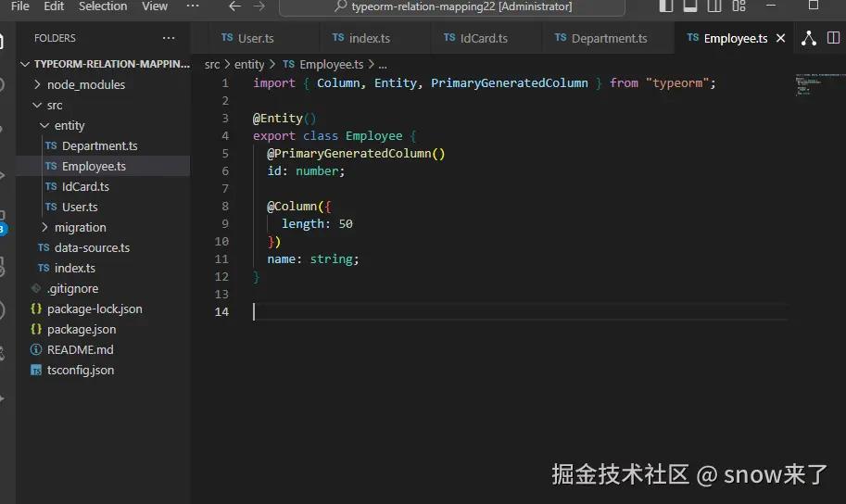Open package.json in the explorer

pyautogui.click(x=103, y=329)
